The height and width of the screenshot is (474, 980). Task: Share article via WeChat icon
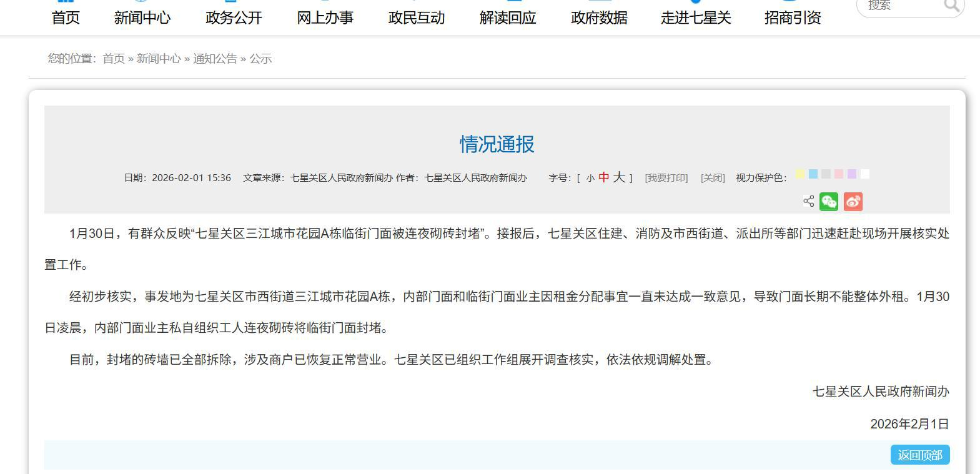coord(829,202)
